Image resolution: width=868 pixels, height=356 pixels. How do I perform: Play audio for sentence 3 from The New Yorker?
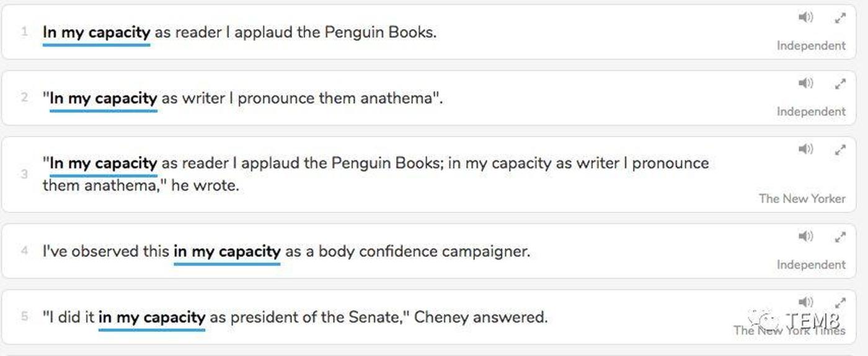[x=805, y=149]
